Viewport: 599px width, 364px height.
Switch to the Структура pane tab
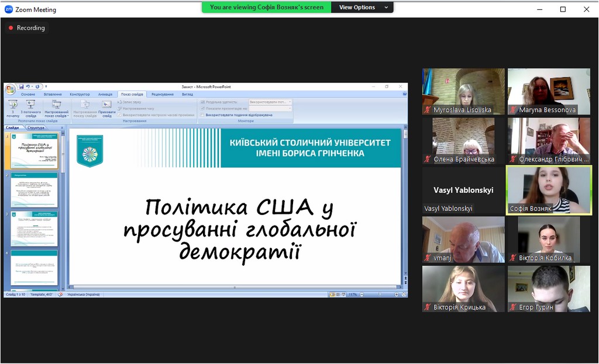36,127
